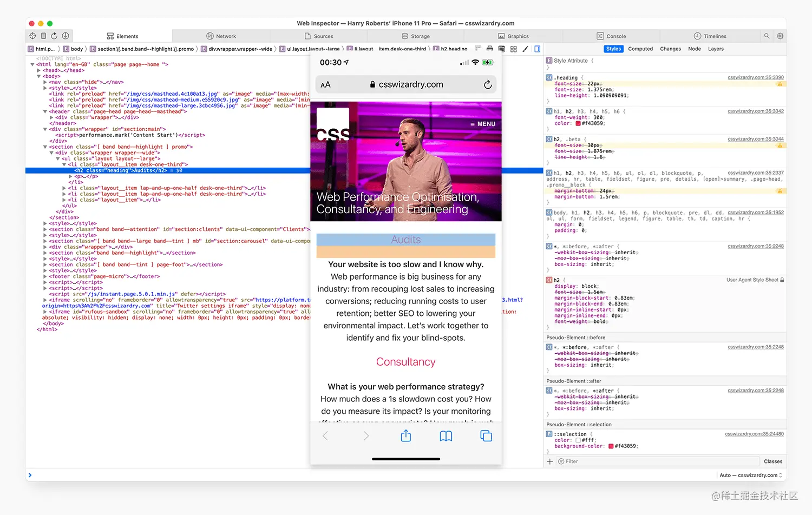Select the Computed sidebar panel
812x515 pixels.
point(640,49)
